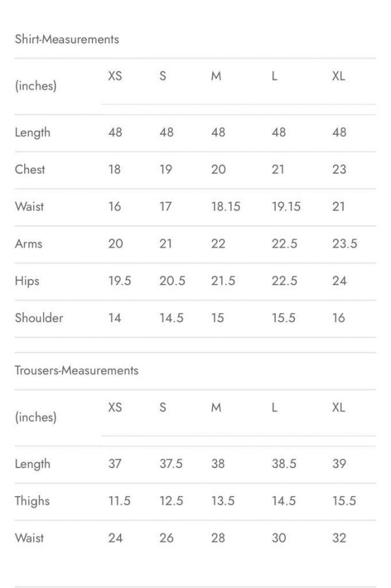Click the Arms row label
This screenshot has height=588, width=391.
click(29, 244)
